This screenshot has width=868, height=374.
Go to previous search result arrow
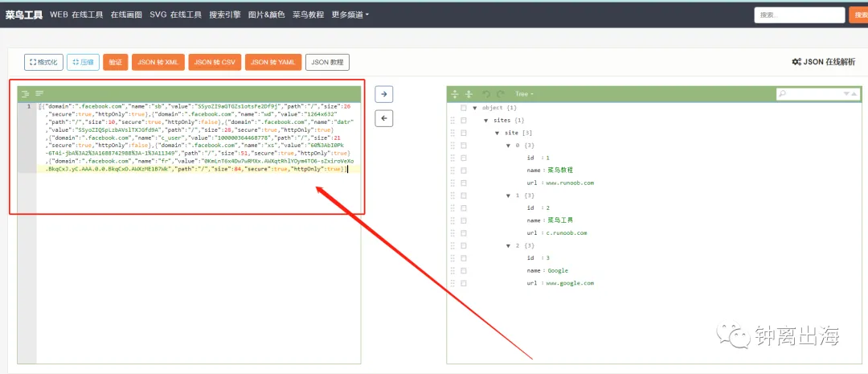click(x=854, y=93)
